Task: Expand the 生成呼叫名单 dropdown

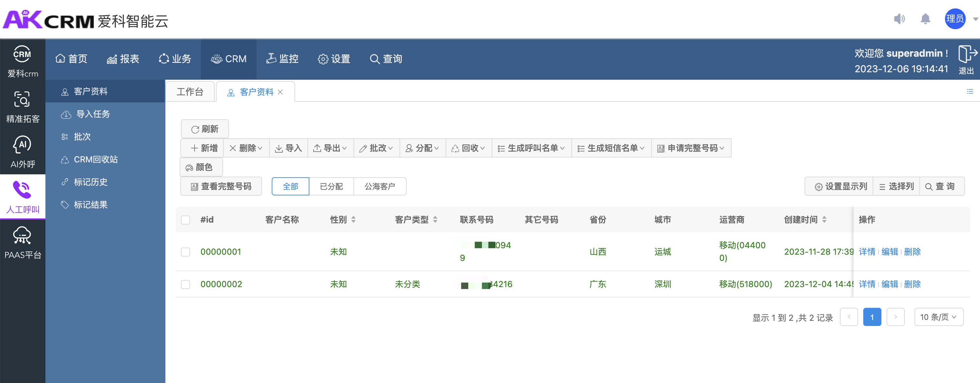Action: pos(532,148)
